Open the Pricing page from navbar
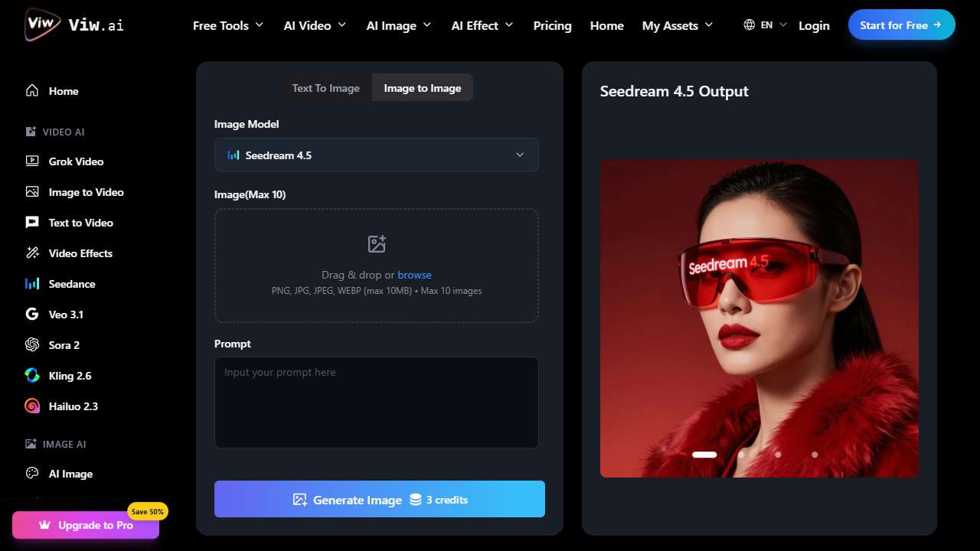Viewport: 980px width, 551px height. click(552, 25)
